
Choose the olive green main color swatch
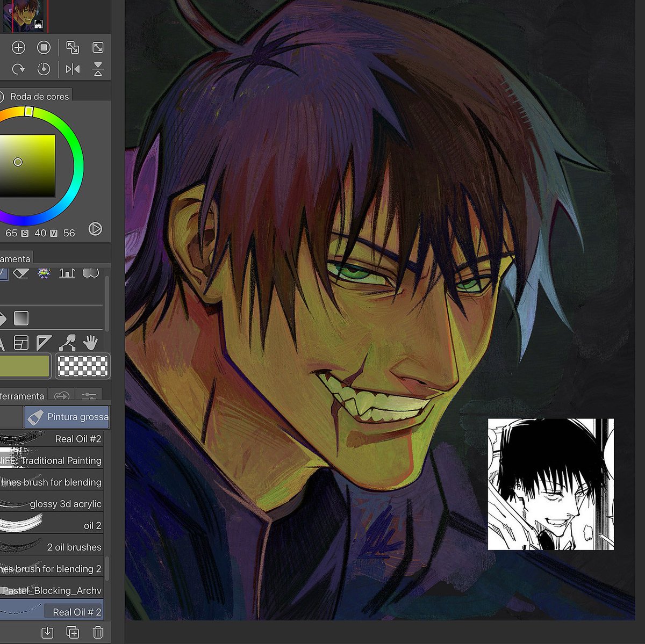25,366
